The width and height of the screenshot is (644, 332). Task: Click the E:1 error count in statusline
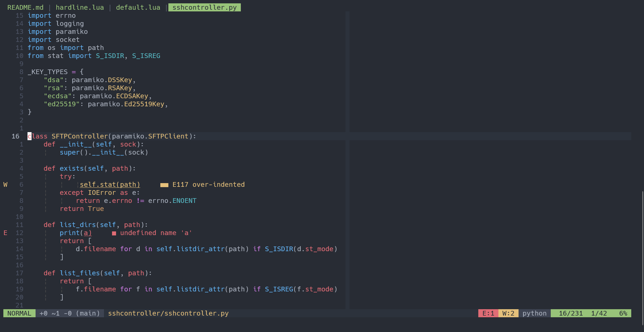click(488, 313)
